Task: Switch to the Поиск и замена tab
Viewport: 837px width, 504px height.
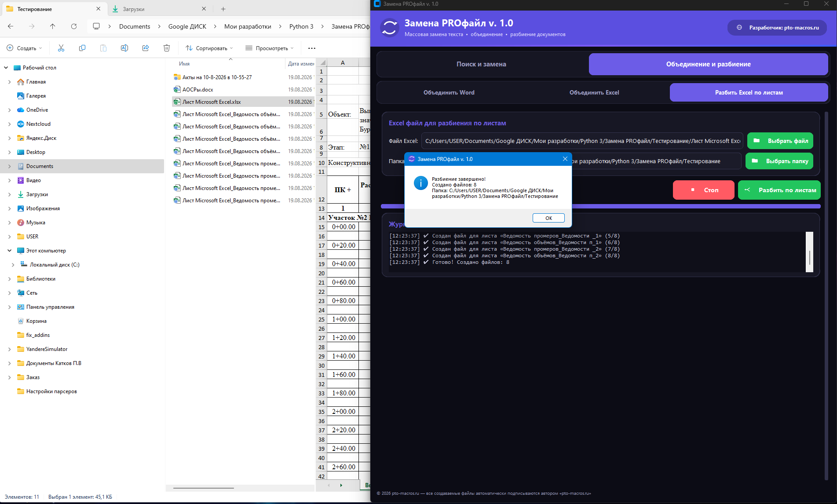Action: (481, 64)
